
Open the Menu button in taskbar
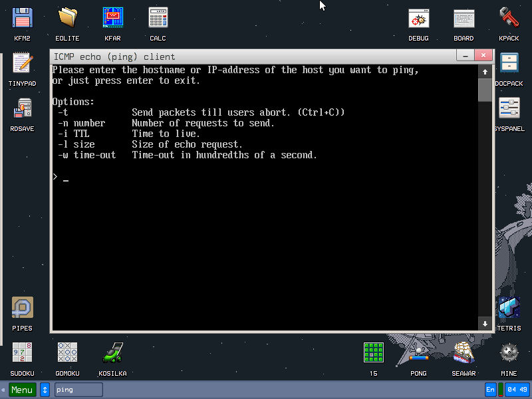[23, 390]
